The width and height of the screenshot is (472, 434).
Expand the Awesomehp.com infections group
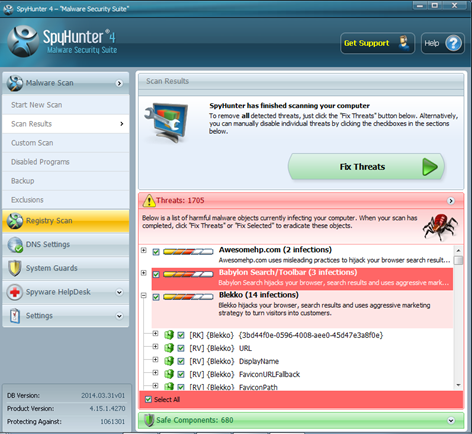[144, 250]
